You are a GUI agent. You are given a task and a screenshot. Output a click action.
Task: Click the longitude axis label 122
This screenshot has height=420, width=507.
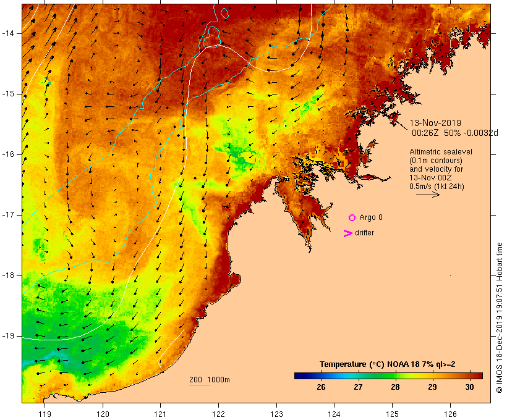pyautogui.click(x=219, y=414)
